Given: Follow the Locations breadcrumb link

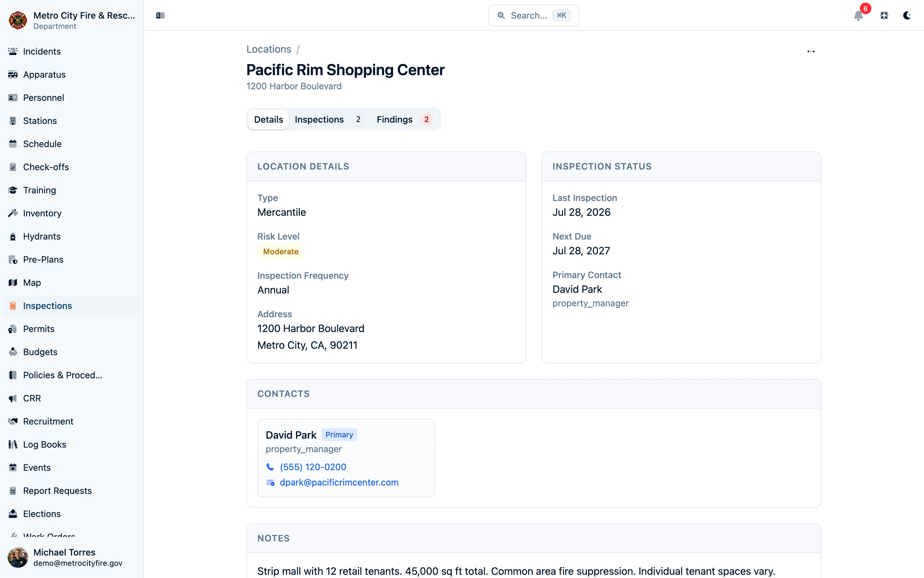Looking at the screenshot, I should tap(269, 49).
